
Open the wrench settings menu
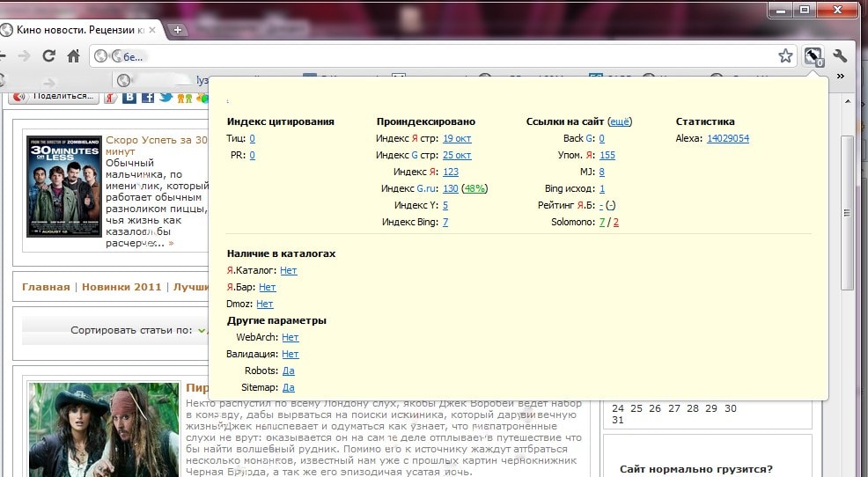point(840,55)
